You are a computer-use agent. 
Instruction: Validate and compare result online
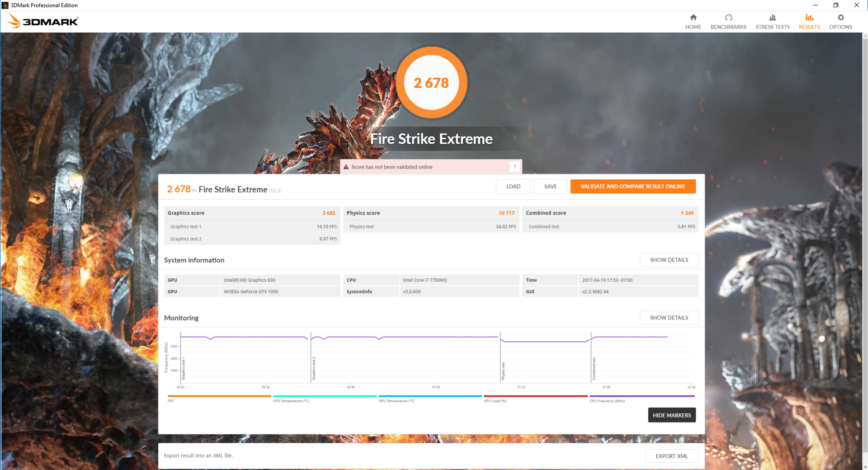click(633, 186)
